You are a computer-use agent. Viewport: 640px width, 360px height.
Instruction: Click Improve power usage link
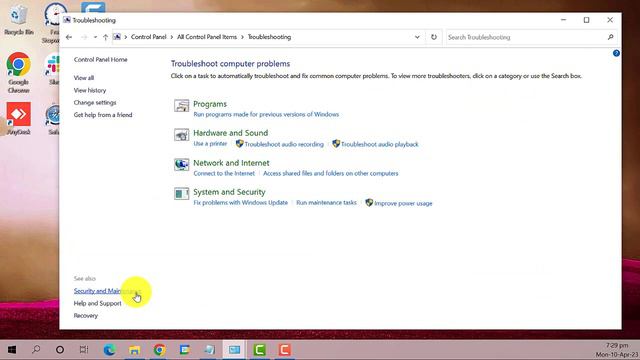coord(399,203)
